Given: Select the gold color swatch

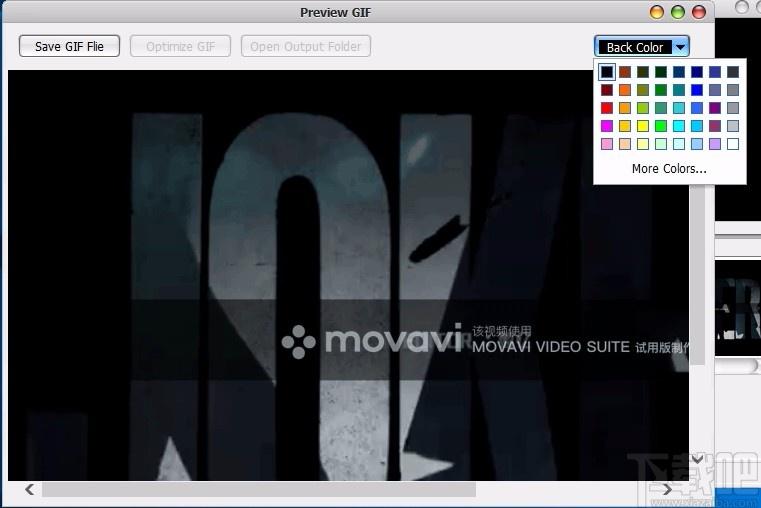Looking at the screenshot, I should pos(625,126).
